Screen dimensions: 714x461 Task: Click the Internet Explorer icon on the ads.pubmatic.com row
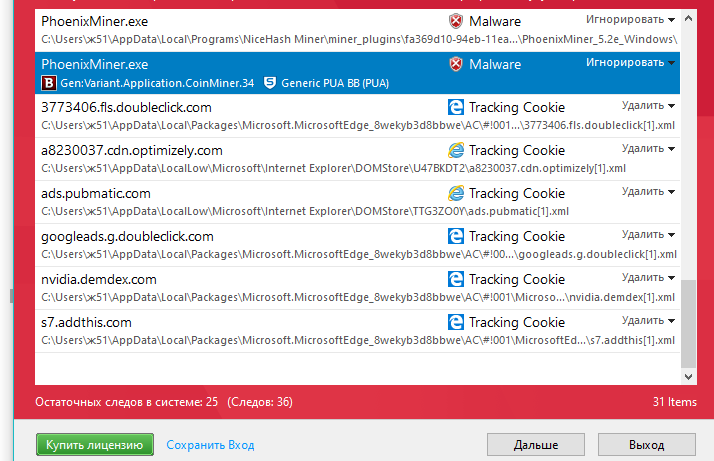coord(456,193)
